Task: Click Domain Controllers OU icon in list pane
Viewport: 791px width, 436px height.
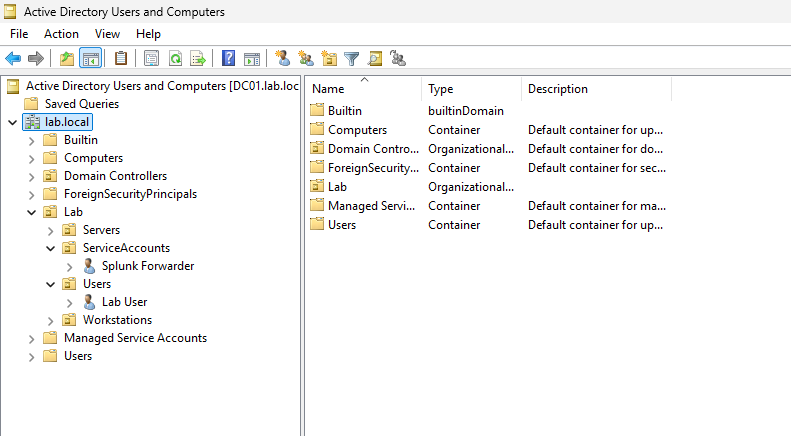Action: point(317,148)
